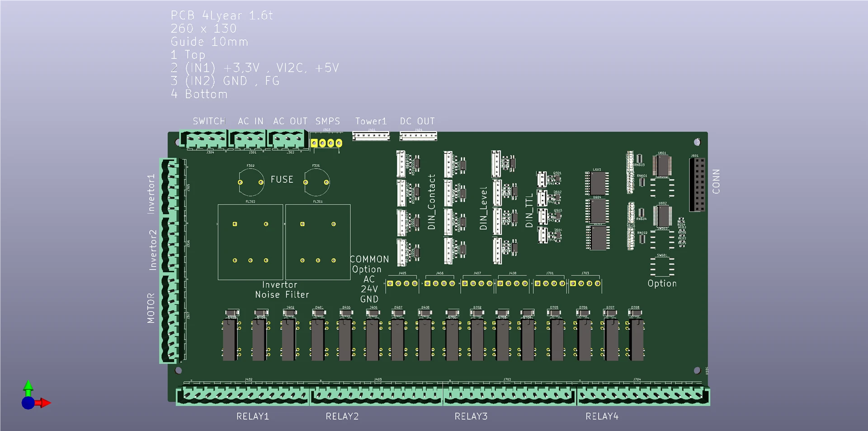
Task: Select the '260 x 130' dimension text
Action: [203, 28]
